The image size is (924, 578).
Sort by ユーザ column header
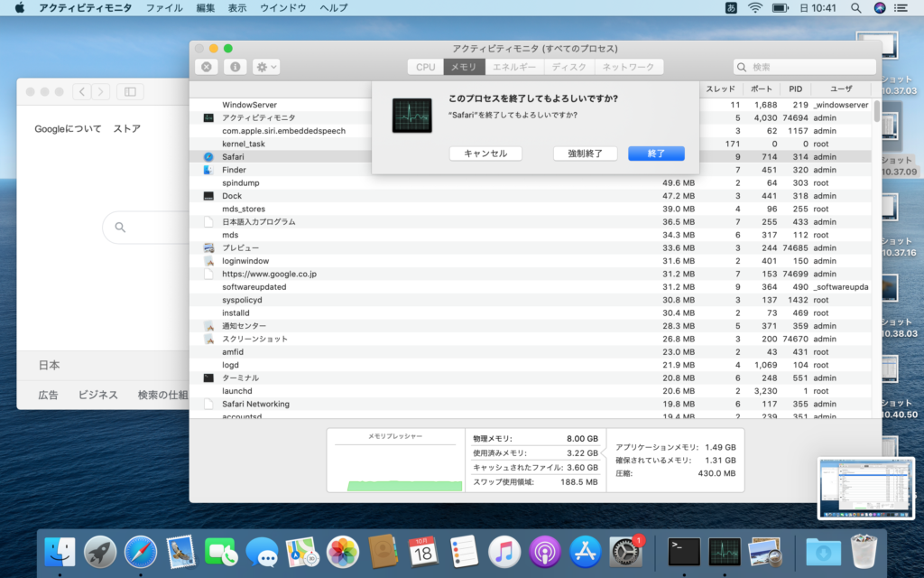pyautogui.click(x=841, y=89)
